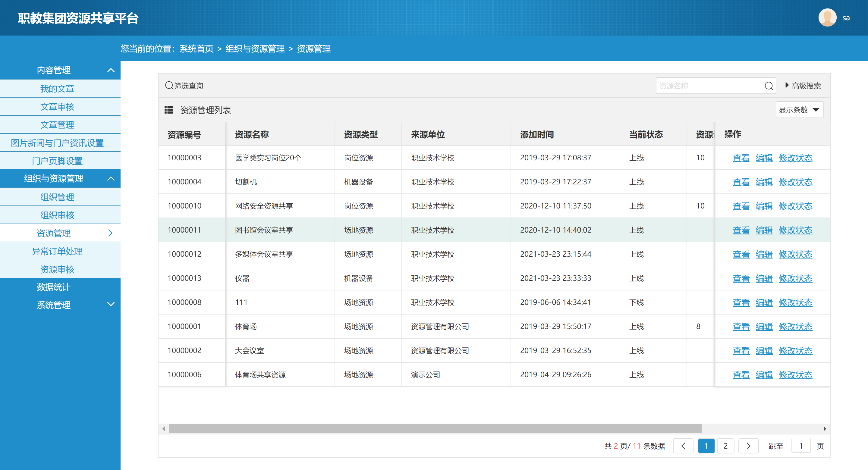Image resolution: width=868 pixels, height=470 pixels.
Task: Click the search magnifier icon in resource name field
Action: 769,86
